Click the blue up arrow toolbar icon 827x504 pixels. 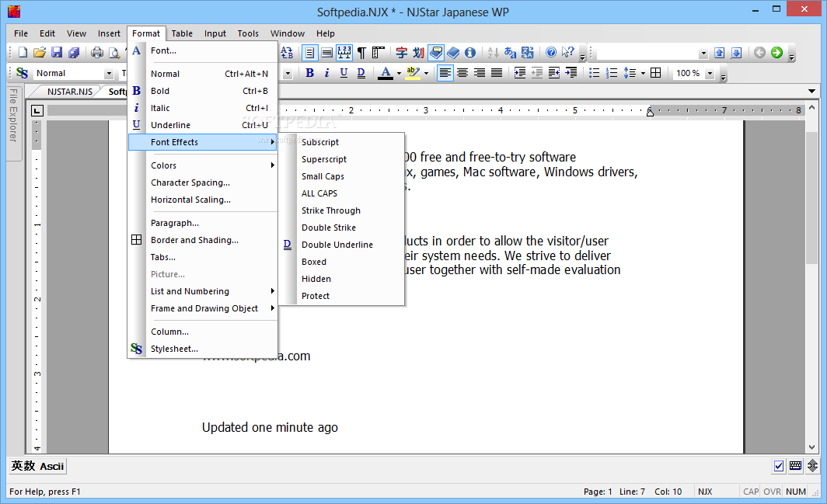(x=720, y=52)
